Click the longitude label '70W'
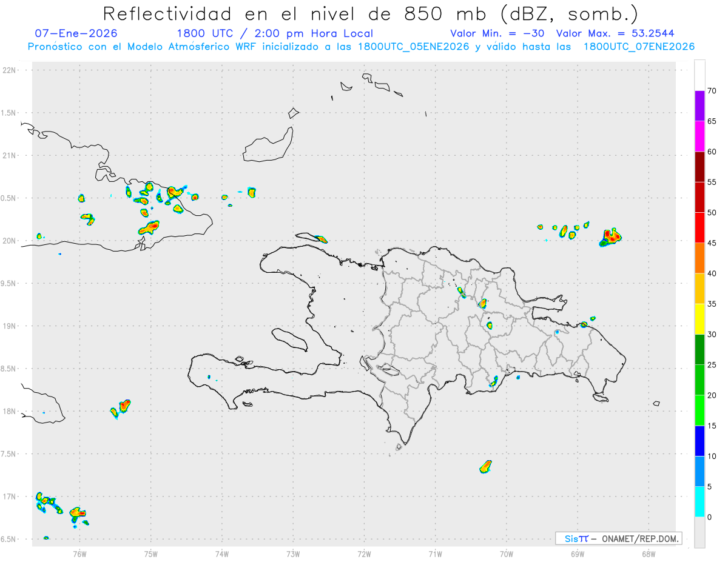This screenshot has height=562, width=728. (507, 553)
